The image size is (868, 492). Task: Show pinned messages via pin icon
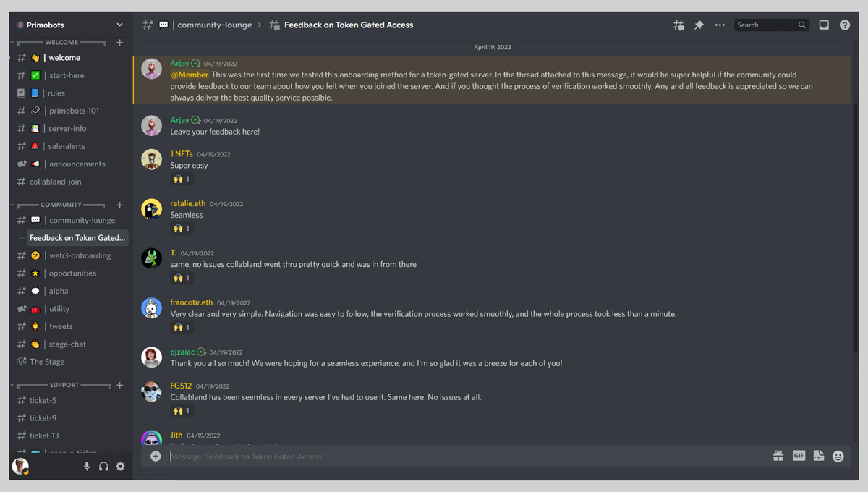(x=699, y=25)
